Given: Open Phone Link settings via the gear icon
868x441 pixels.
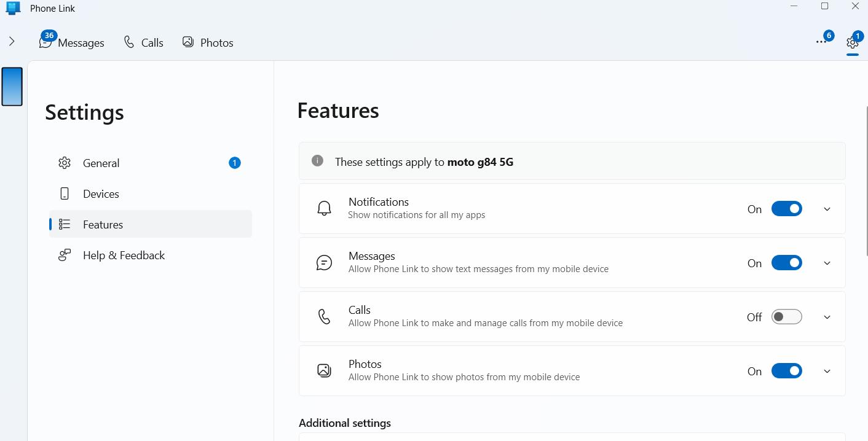Looking at the screenshot, I should coord(852,43).
